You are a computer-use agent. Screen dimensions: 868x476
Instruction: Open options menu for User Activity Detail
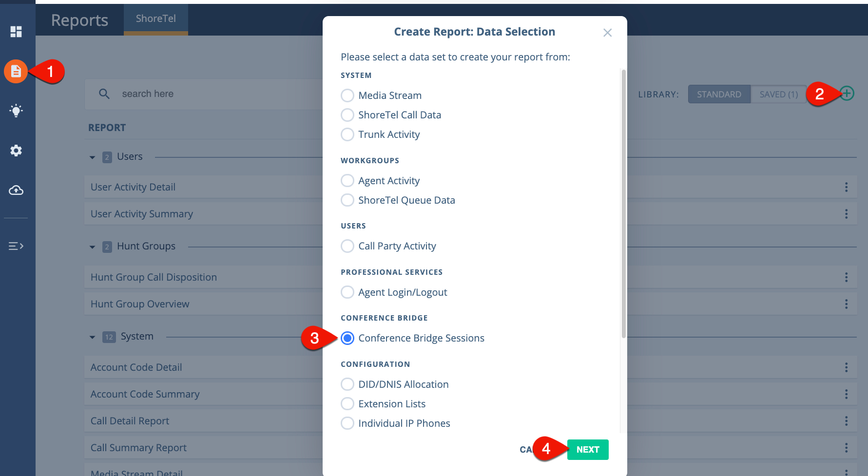pyautogui.click(x=847, y=187)
